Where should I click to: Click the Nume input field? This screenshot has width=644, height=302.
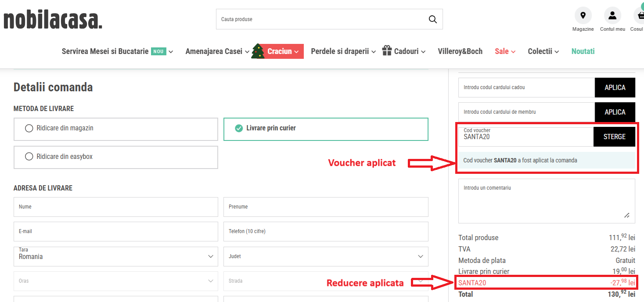[116, 207]
